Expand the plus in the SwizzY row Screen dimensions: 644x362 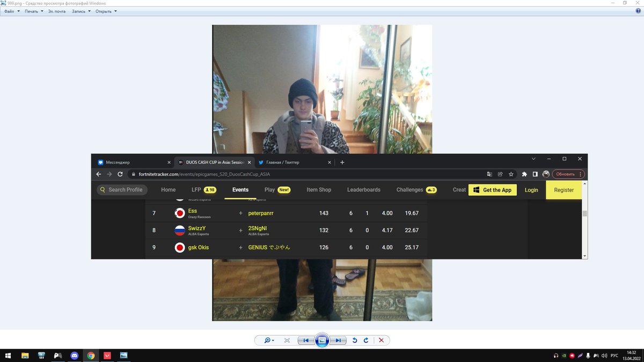pyautogui.click(x=240, y=231)
